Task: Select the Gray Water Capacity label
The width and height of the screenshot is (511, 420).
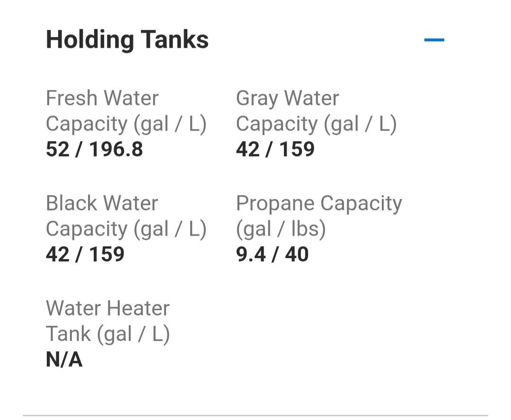Action: (316, 111)
